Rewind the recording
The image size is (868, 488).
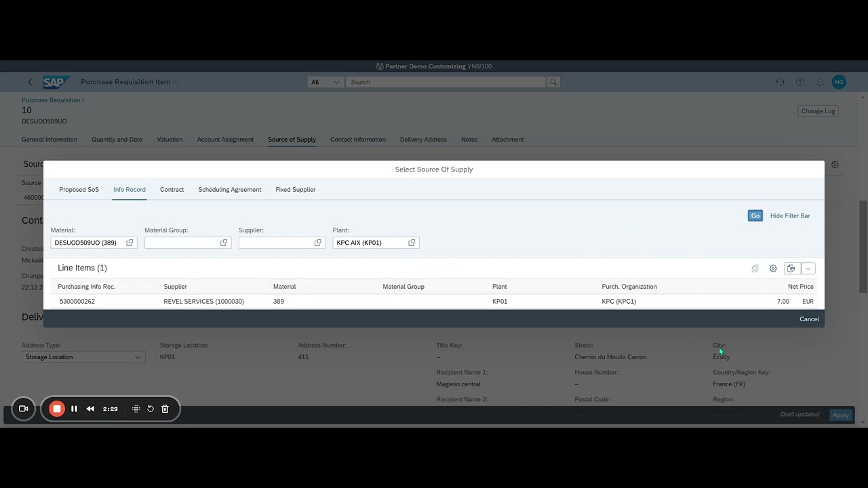90,409
